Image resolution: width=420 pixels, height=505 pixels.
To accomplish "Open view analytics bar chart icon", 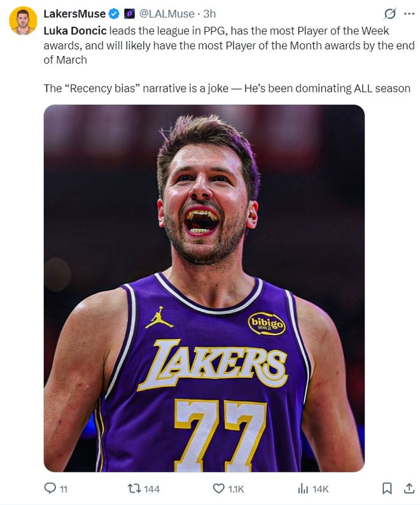I will click(x=303, y=488).
